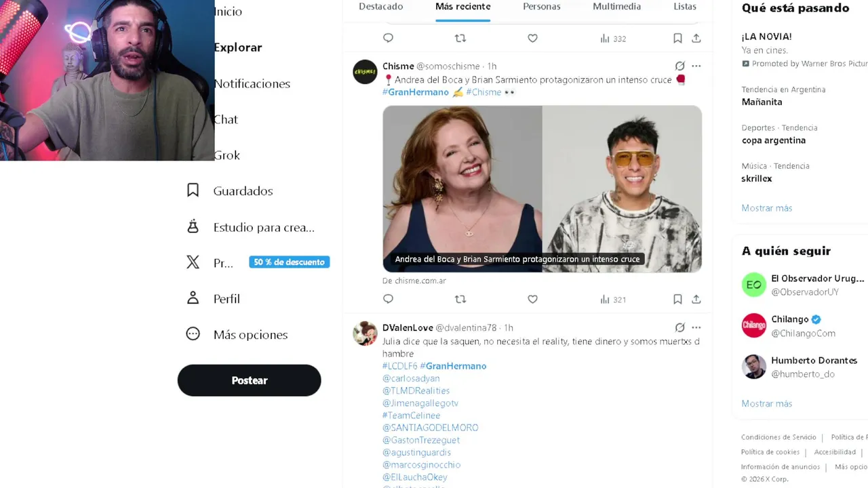Open the Andrea del Boca article image
Viewport: 868px width, 488px height.
pos(542,189)
